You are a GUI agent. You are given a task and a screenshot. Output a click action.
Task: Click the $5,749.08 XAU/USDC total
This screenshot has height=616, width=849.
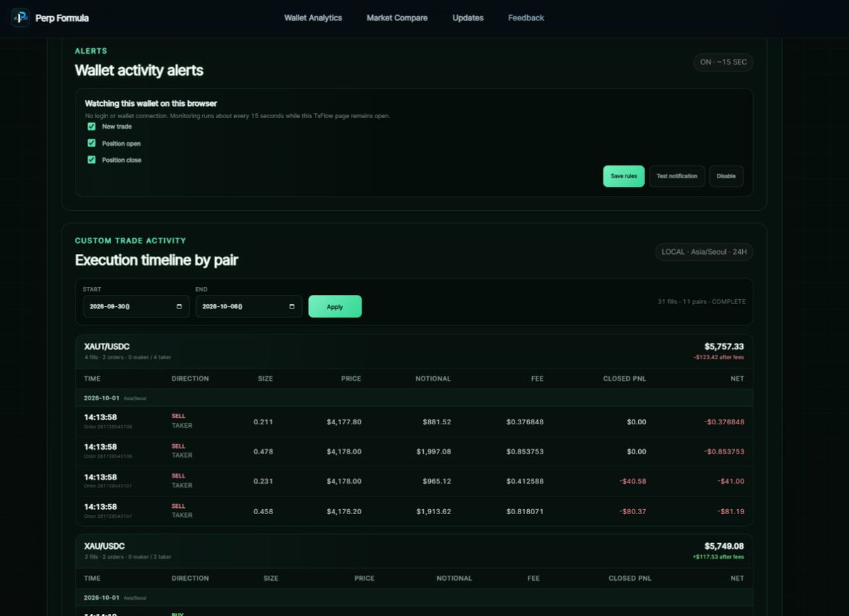(x=724, y=546)
